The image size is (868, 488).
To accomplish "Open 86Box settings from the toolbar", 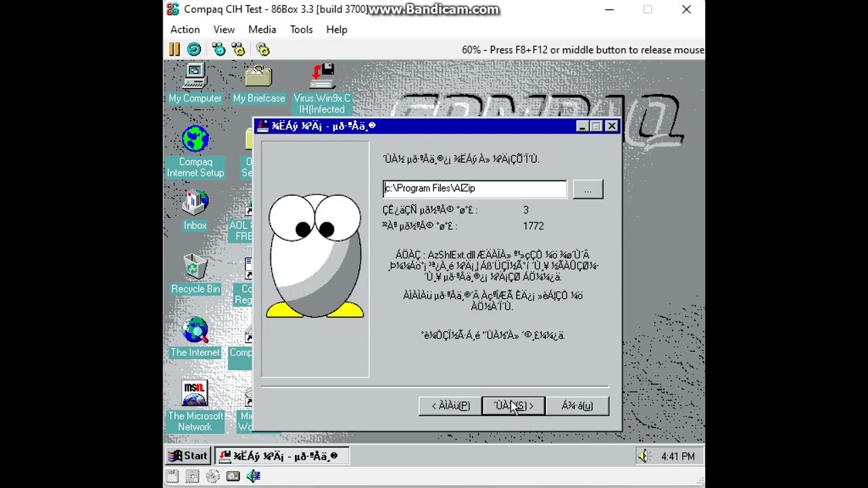I will [x=263, y=49].
